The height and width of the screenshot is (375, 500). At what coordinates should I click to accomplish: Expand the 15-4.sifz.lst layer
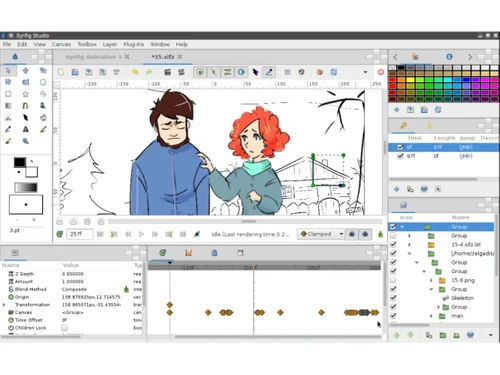409,244
